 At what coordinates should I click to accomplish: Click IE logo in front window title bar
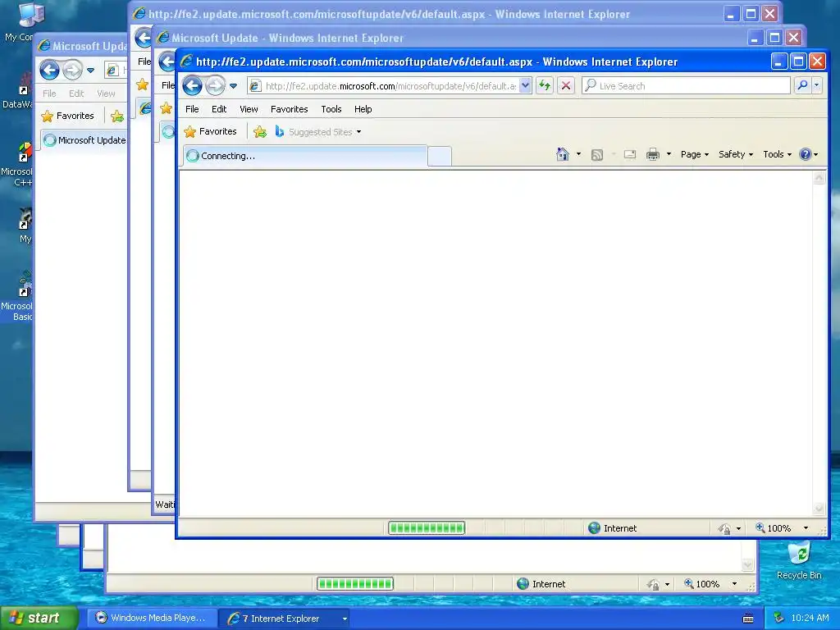click(x=186, y=62)
